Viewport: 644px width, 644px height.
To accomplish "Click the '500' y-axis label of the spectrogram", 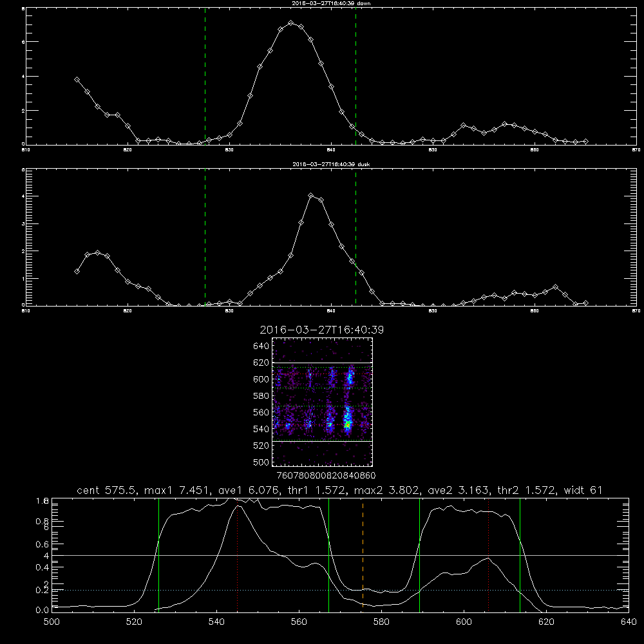I will tap(261, 462).
